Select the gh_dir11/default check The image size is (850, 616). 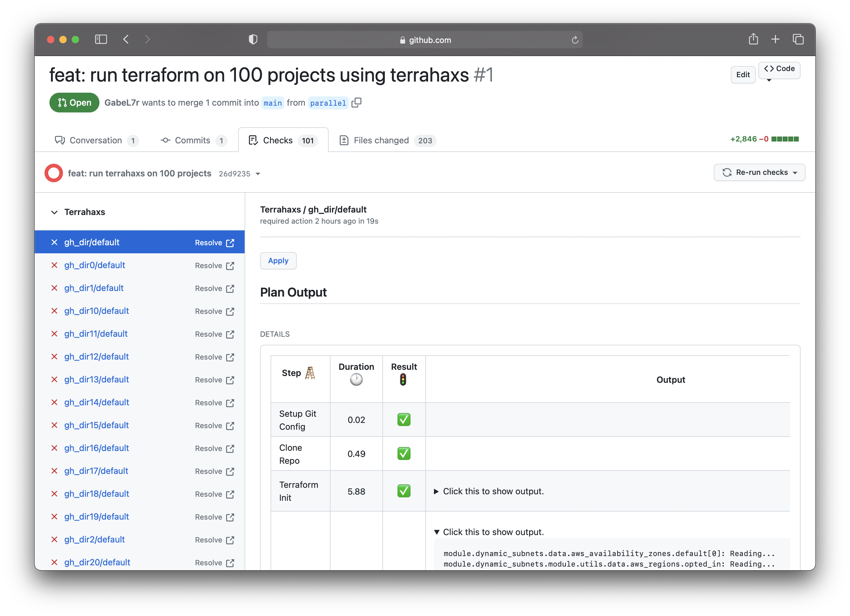coord(95,334)
